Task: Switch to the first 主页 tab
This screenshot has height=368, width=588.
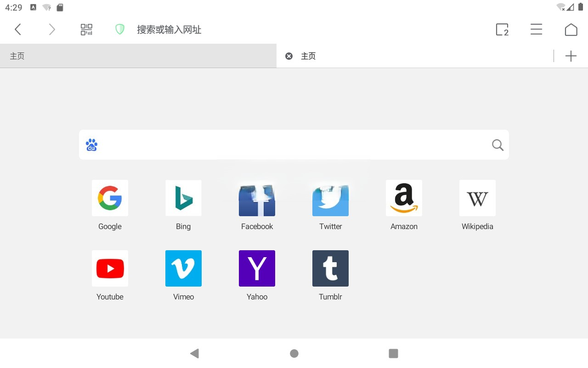Action: point(138,56)
